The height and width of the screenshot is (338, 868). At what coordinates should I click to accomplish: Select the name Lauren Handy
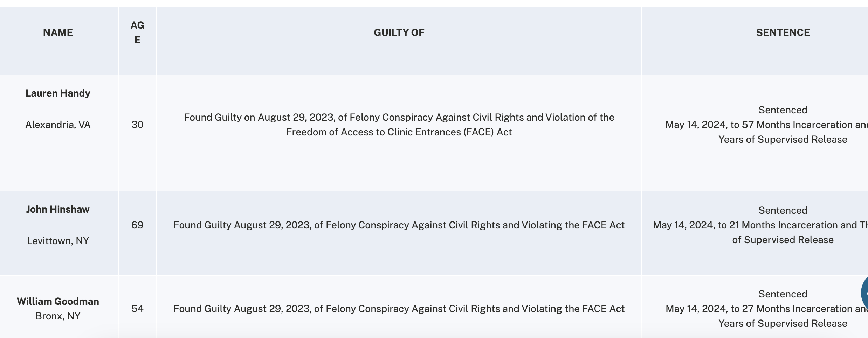pos(58,93)
